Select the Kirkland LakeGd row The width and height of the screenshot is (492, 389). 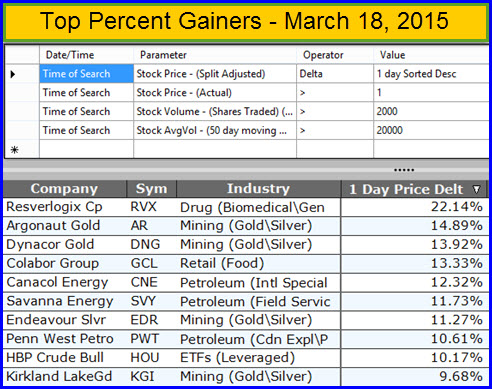245,377
